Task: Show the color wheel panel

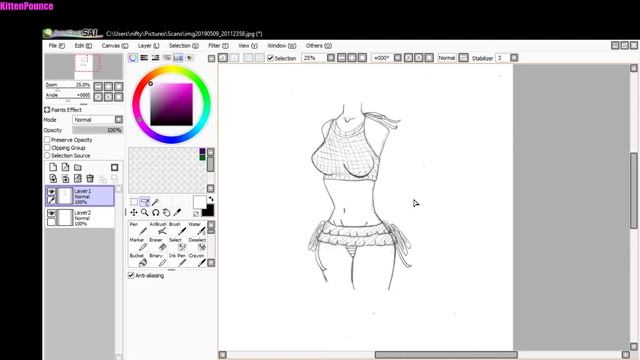Action: tap(133, 58)
